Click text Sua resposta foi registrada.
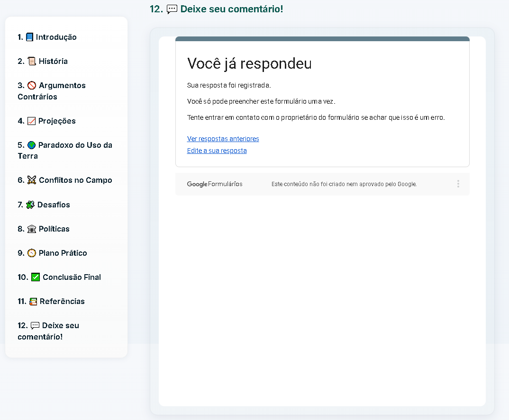The width and height of the screenshot is (509, 420). tap(229, 85)
